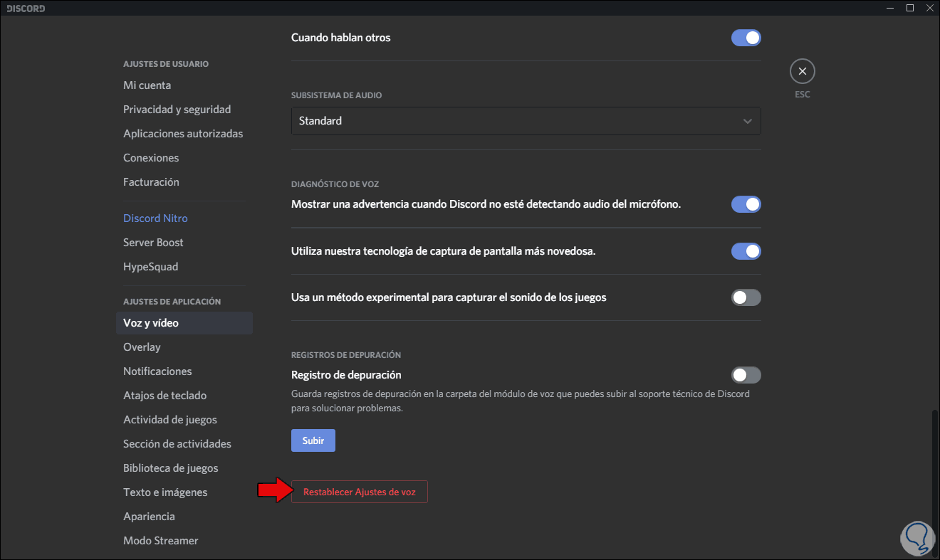Enable experimental game sound capture method
This screenshot has height=560, width=940.
click(x=746, y=297)
